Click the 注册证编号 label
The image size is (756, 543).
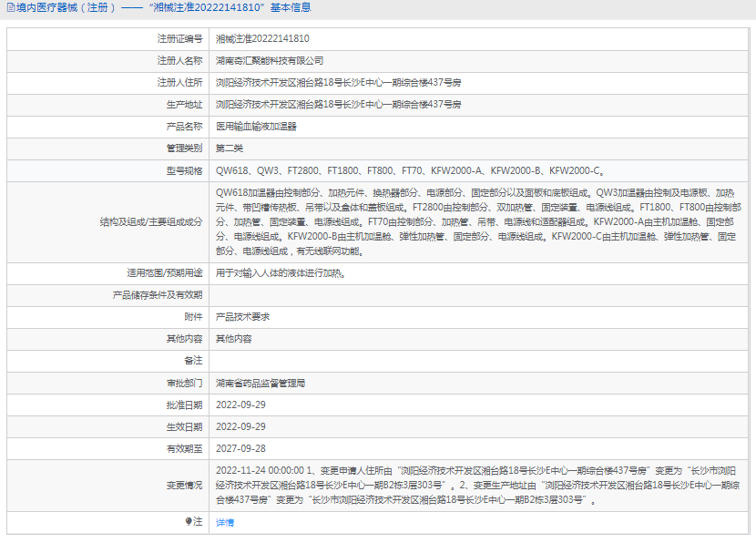[x=179, y=39]
